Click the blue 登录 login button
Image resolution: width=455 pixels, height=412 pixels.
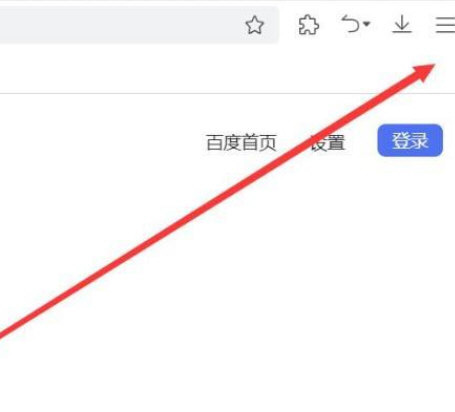410,140
